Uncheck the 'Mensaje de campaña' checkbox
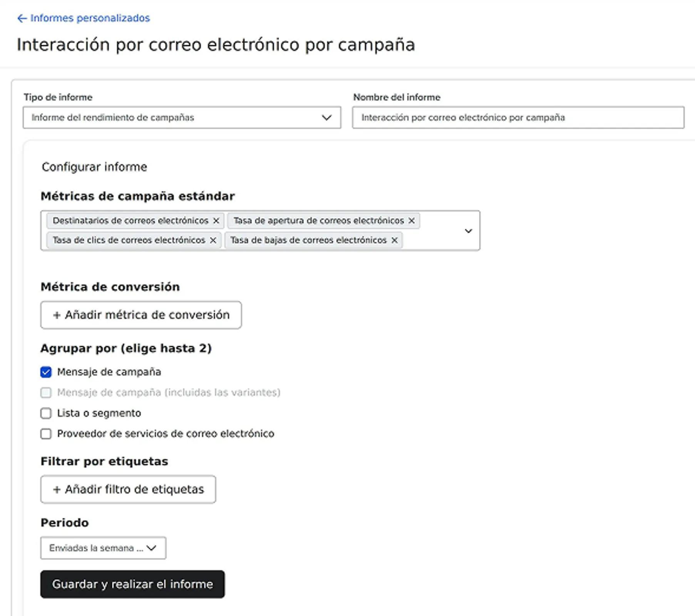The image size is (695, 616). (x=46, y=372)
